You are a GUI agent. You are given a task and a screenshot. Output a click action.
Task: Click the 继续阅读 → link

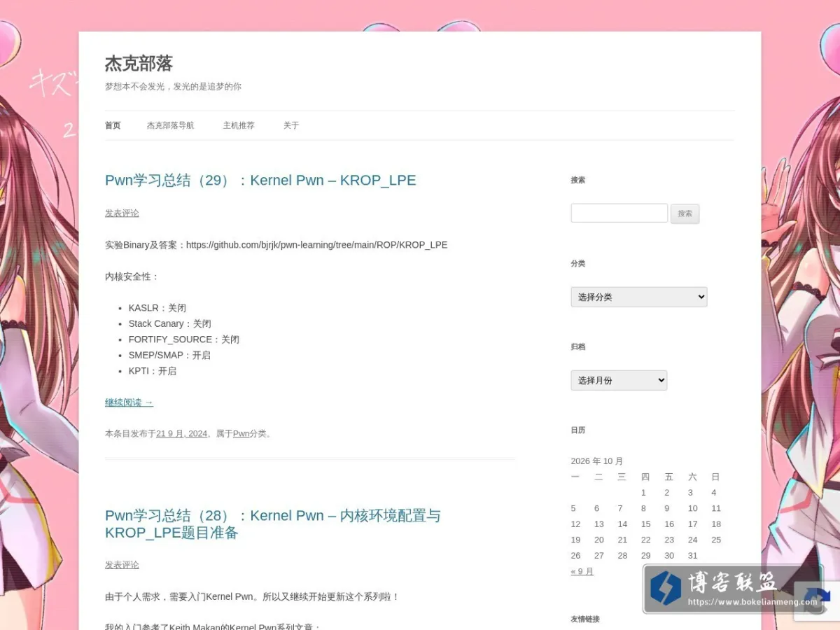point(129,402)
